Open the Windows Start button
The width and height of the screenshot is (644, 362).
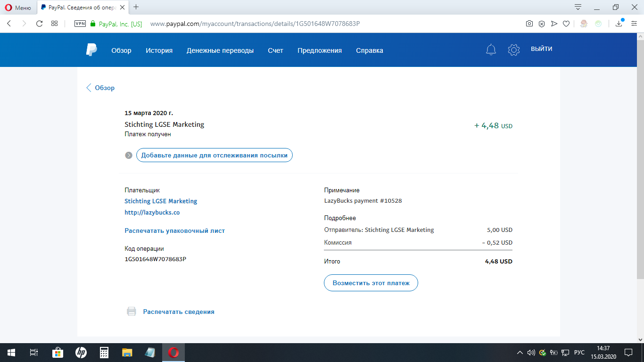[x=11, y=353]
